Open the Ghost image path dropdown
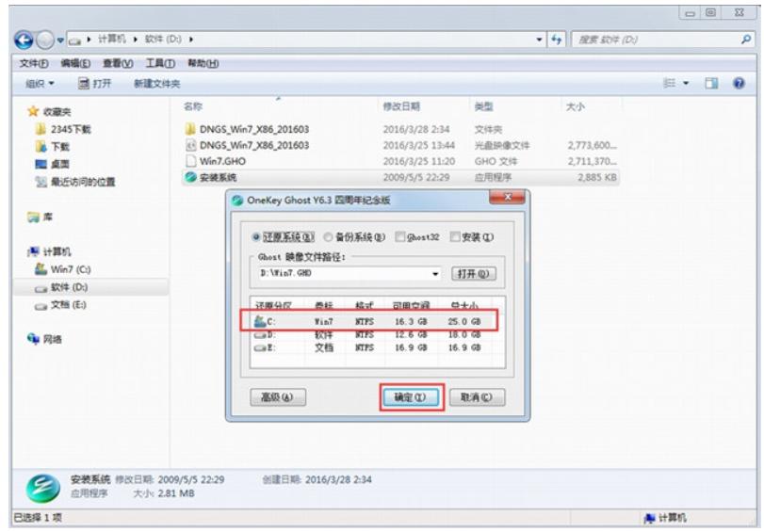 435,273
